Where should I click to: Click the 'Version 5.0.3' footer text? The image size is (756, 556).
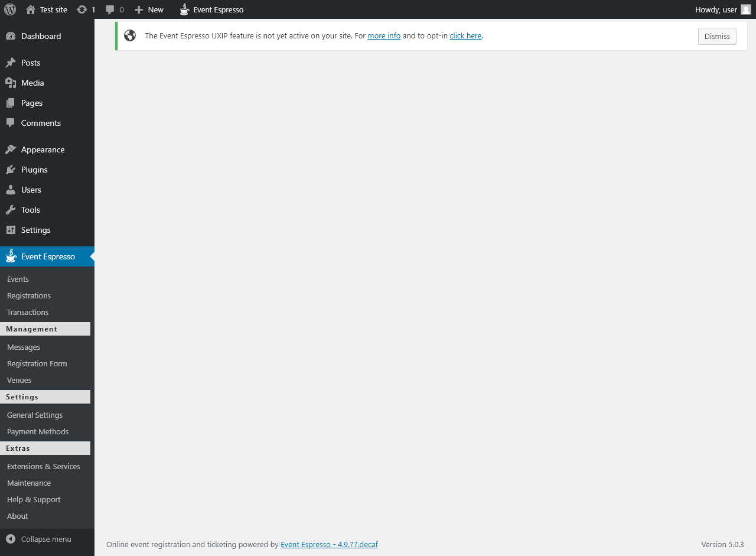(722, 544)
